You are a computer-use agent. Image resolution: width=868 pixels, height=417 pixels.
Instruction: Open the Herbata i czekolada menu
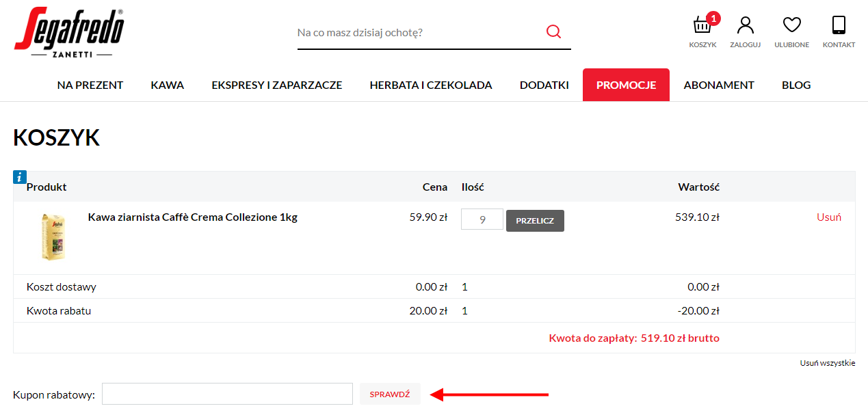pyautogui.click(x=431, y=85)
